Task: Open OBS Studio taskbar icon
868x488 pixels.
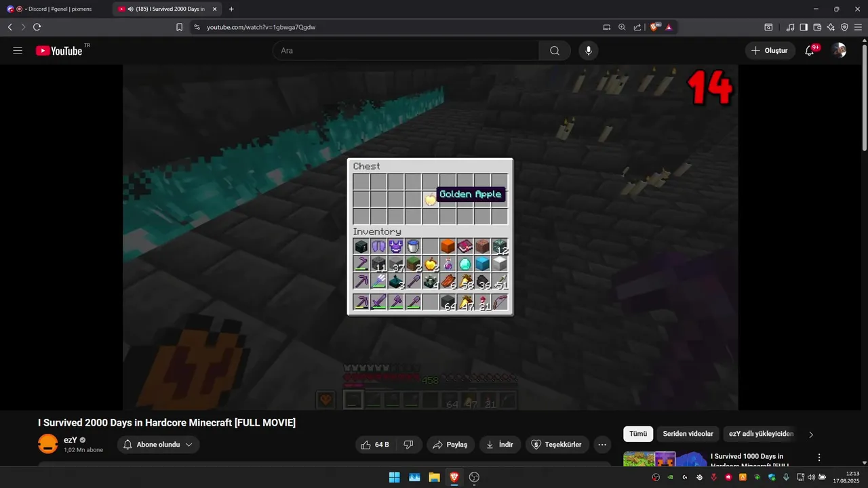Action: coord(474,477)
